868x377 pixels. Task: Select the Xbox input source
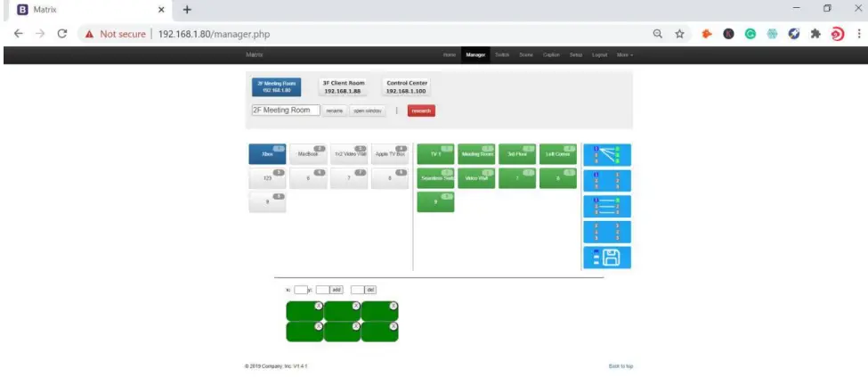coord(267,154)
